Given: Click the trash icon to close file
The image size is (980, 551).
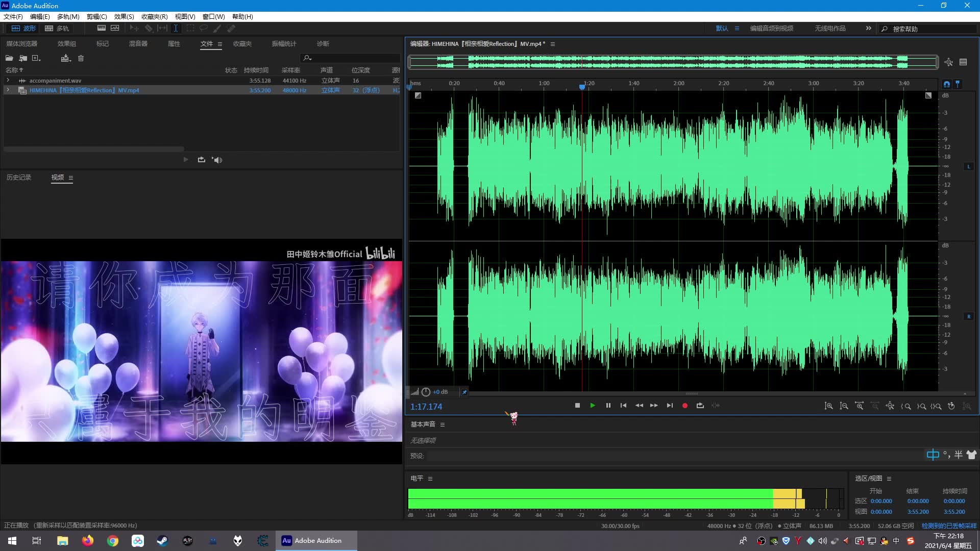Looking at the screenshot, I should click(81, 59).
